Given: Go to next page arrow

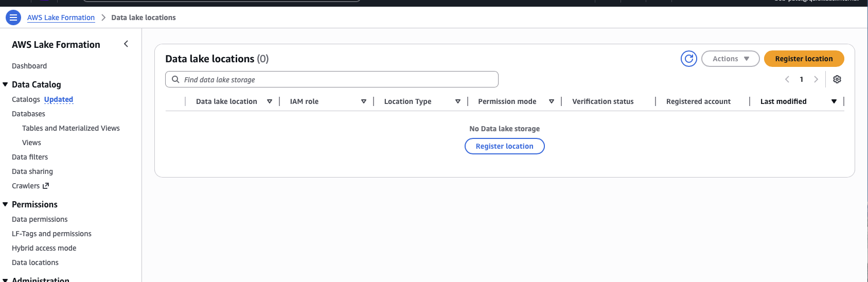Looking at the screenshot, I should 816,79.
